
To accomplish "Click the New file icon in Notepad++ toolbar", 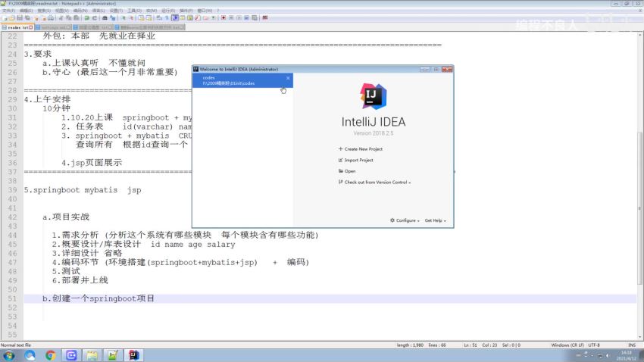I will (5, 18).
